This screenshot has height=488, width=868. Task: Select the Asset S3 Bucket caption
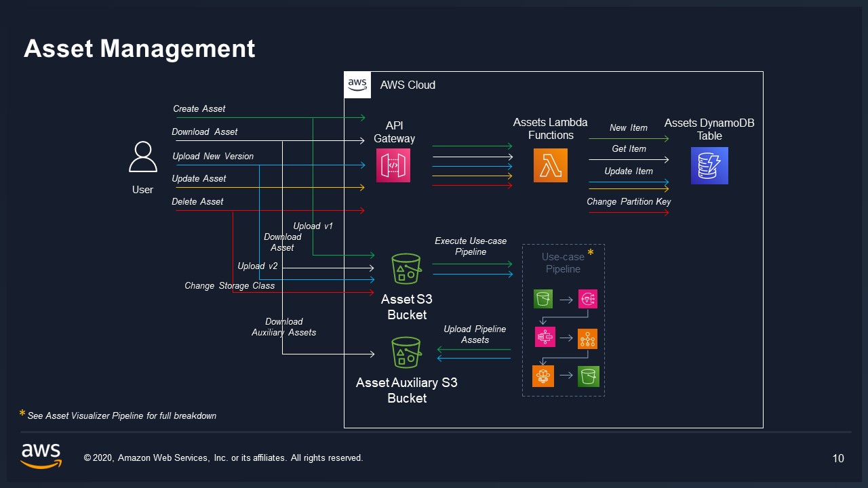click(x=407, y=307)
